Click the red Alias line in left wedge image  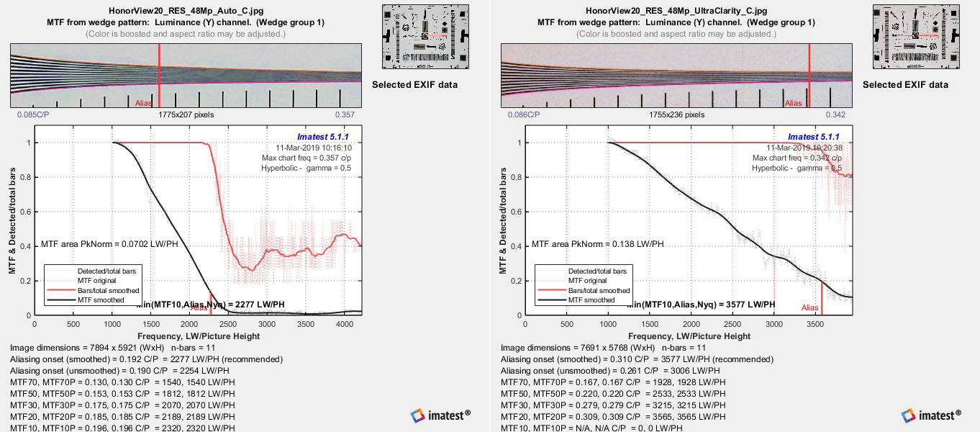(x=159, y=76)
